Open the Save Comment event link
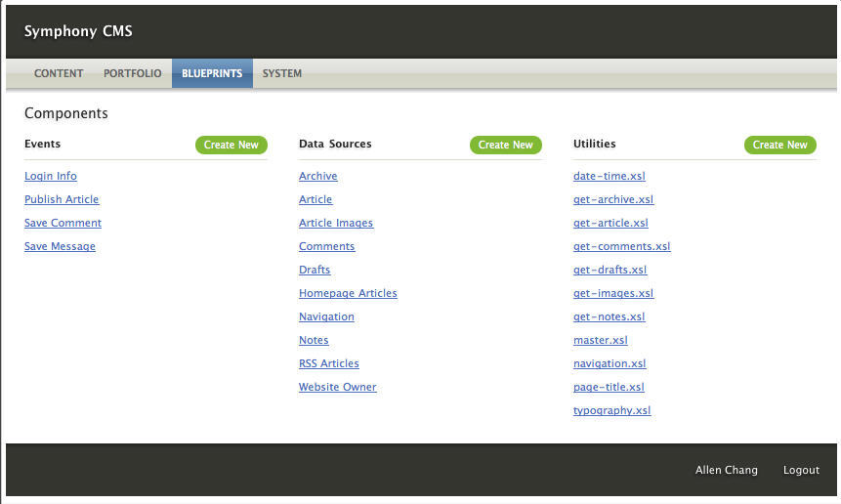The image size is (841, 504). [x=63, y=223]
